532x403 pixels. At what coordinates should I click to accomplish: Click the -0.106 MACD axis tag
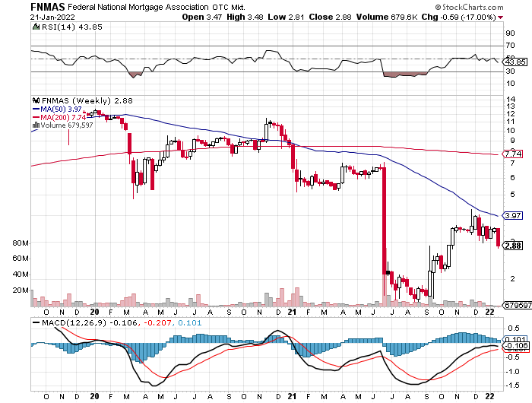click(515, 346)
